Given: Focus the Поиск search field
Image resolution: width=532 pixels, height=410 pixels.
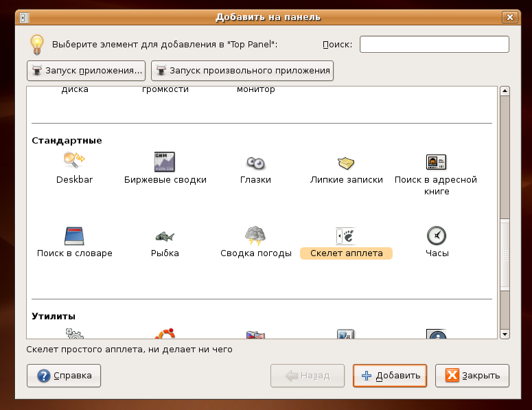Looking at the screenshot, I should click(x=434, y=45).
